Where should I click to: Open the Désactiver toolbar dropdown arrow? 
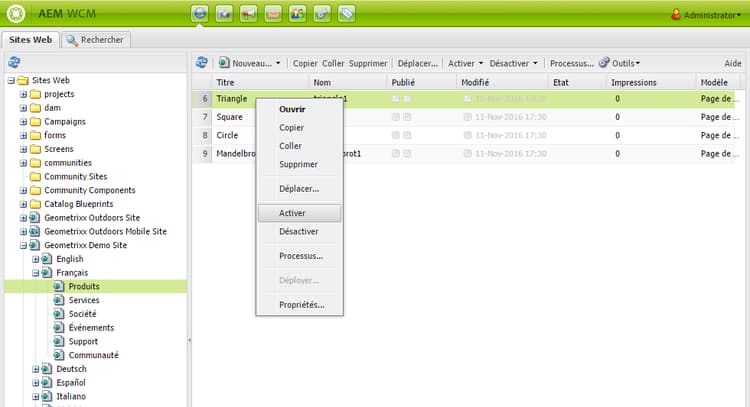pyautogui.click(x=535, y=63)
